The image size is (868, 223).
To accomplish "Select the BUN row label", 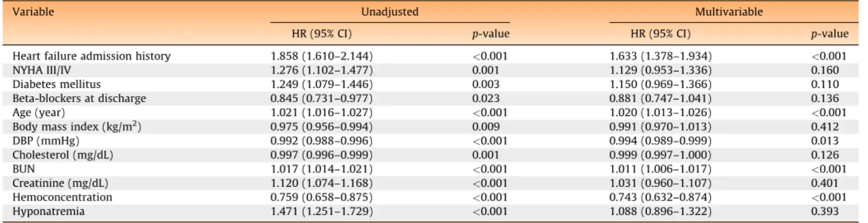I will point(24,169).
